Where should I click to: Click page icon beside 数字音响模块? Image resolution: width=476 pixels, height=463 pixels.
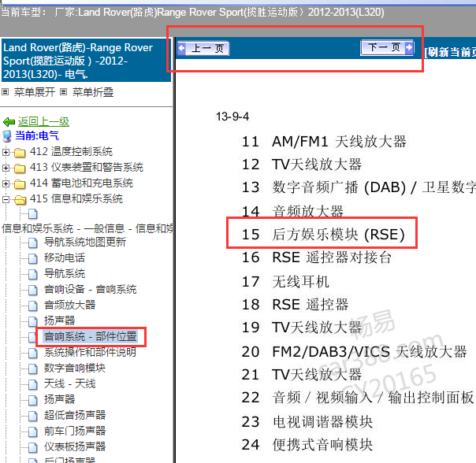tap(33, 369)
